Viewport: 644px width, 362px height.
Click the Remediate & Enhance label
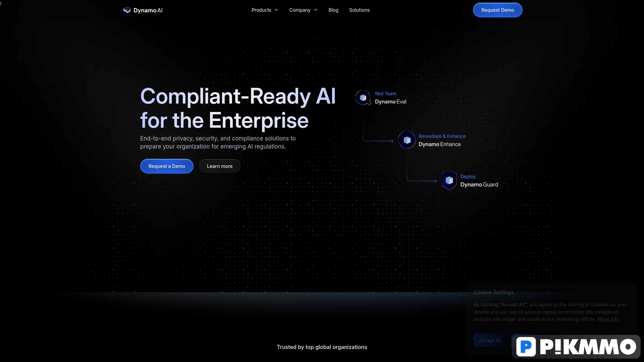(x=442, y=136)
